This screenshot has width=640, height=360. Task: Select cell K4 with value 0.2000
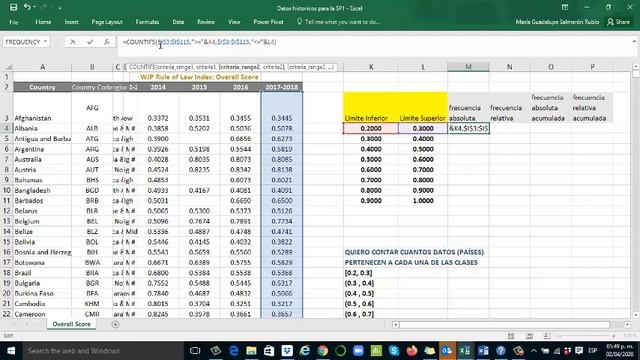click(x=371, y=128)
